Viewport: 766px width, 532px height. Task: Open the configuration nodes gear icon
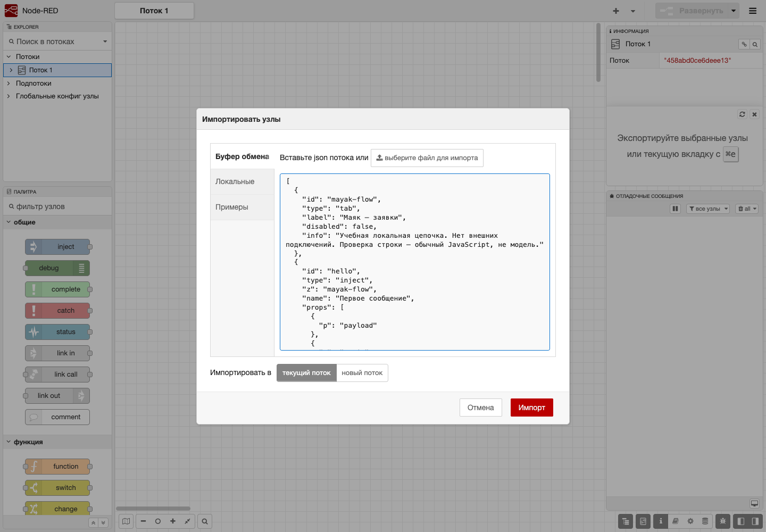click(690, 521)
